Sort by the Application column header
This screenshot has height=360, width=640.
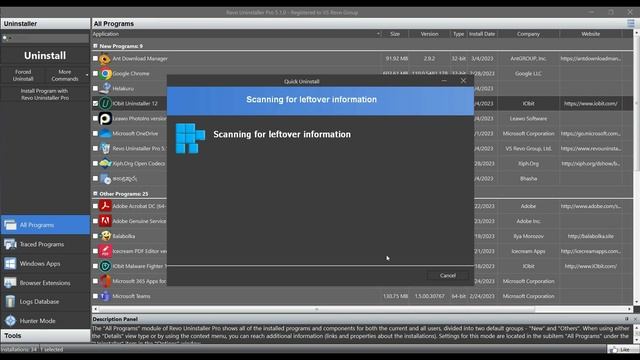point(236,34)
